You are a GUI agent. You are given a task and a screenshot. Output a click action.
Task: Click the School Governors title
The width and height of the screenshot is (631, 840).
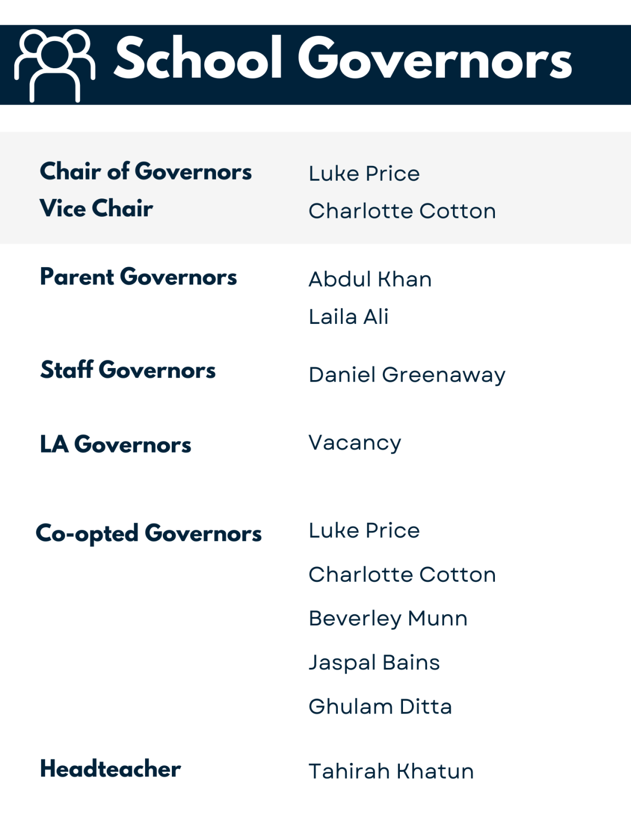[343, 59]
